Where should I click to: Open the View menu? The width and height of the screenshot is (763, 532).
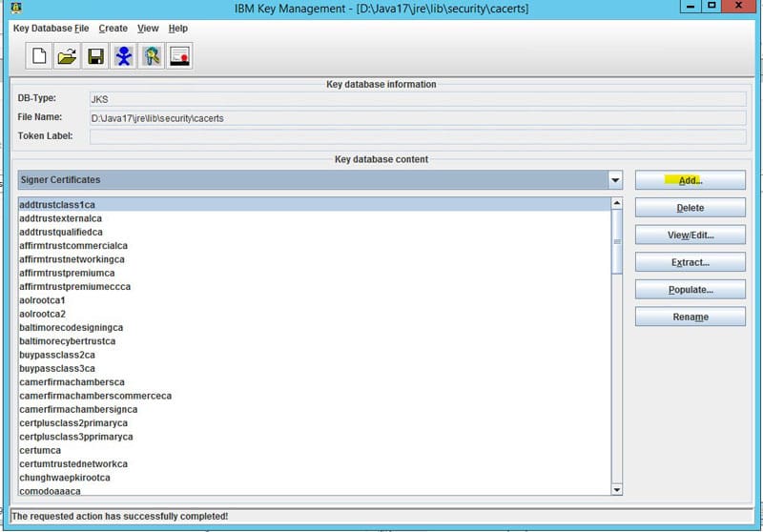[x=148, y=29]
